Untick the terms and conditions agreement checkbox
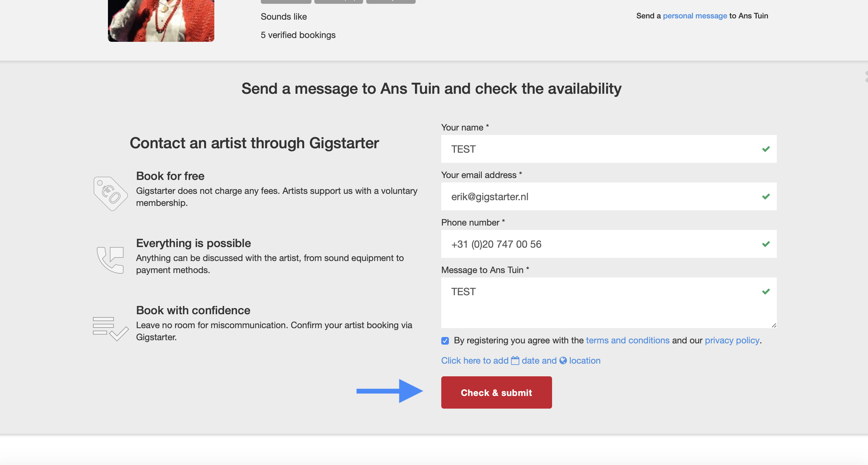This screenshot has height=465, width=868. [445, 341]
